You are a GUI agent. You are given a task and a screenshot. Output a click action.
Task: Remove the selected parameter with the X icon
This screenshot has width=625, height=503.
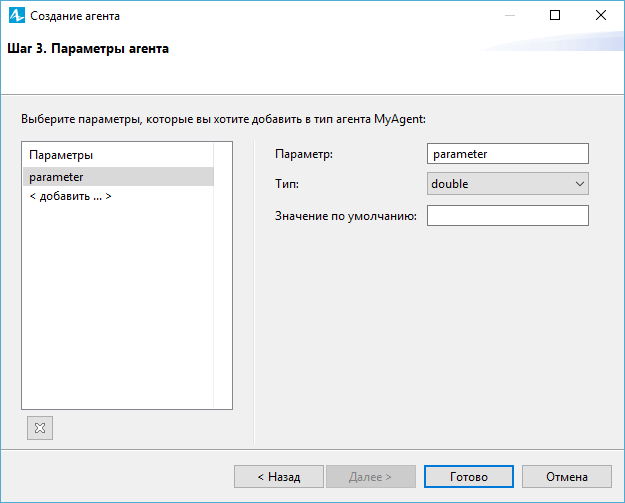[x=40, y=428]
